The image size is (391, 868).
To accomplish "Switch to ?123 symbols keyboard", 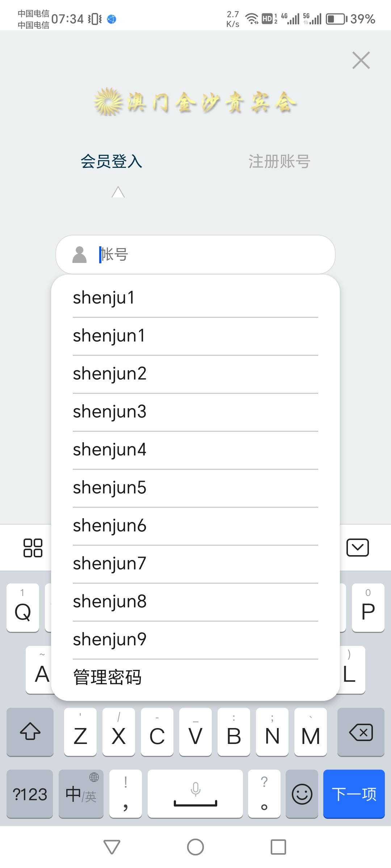I will coord(30,794).
